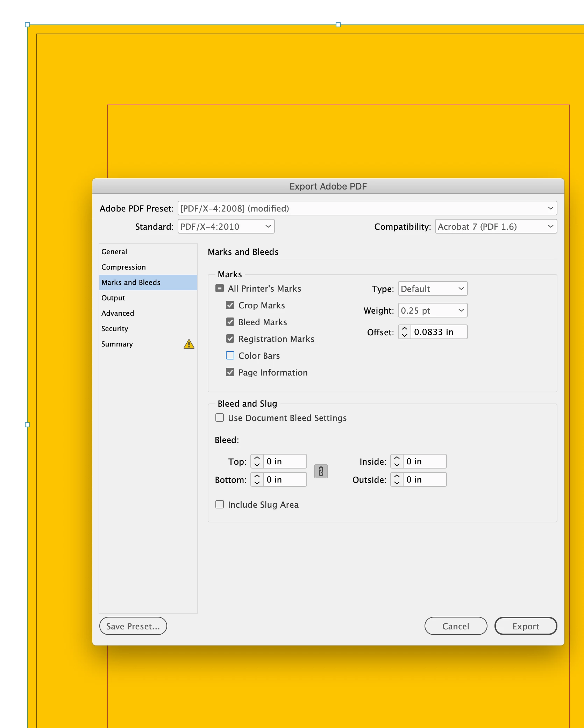Viewport: 584px width, 728px height.
Task: Click the Export button
Action: 526,626
